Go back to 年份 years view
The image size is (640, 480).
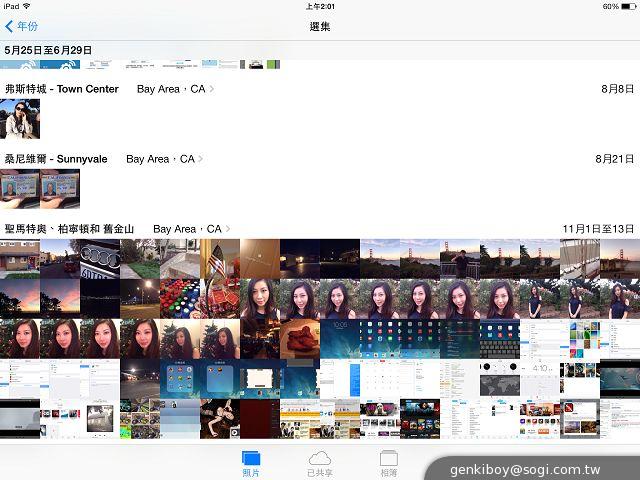pyautogui.click(x=21, y=27)
